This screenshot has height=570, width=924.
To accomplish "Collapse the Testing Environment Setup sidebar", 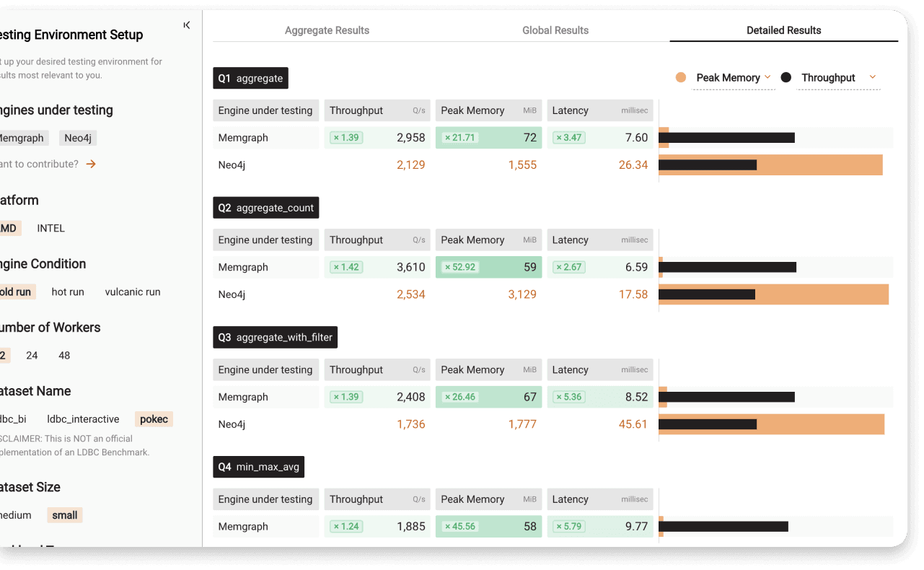I will (x=187, y=25).
